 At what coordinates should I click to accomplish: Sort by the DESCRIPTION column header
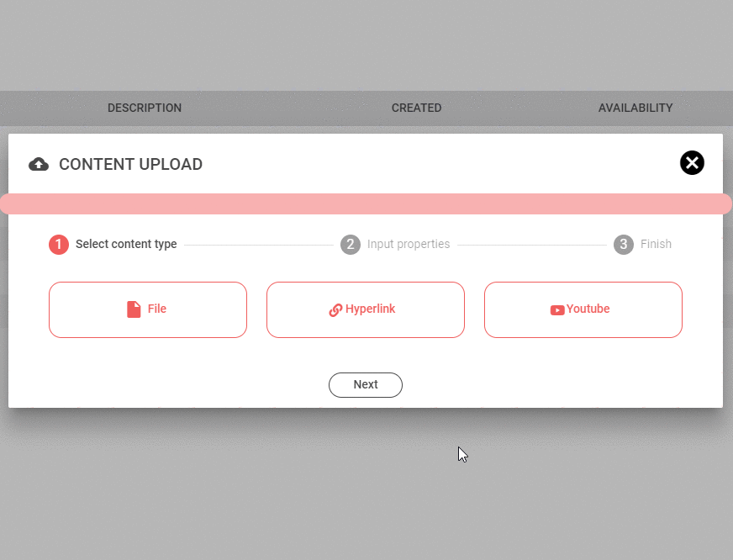(x=145, y=108)
